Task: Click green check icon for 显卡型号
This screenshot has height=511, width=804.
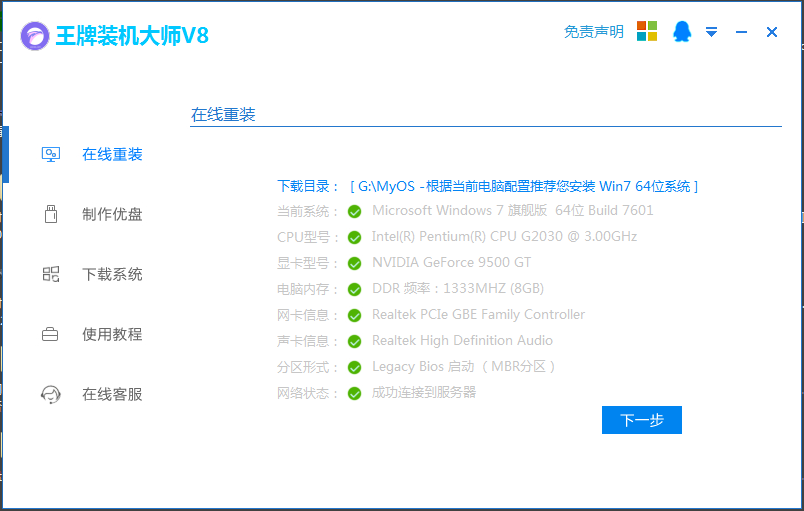Action: [x=354, y=263]
